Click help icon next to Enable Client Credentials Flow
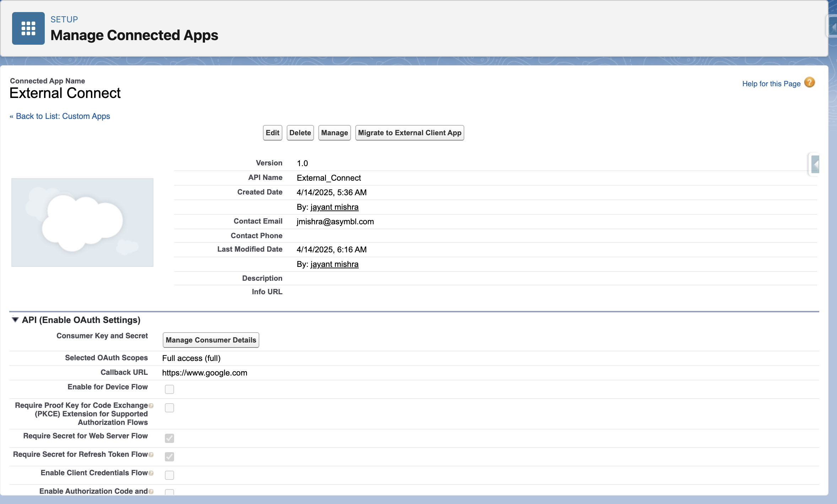837x504 pixels. 151,473
